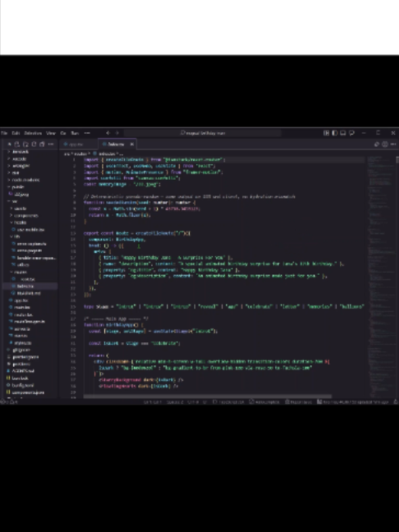
Task: Toggle the primary sidebar layout icon
Action: [x=335, y=133]
